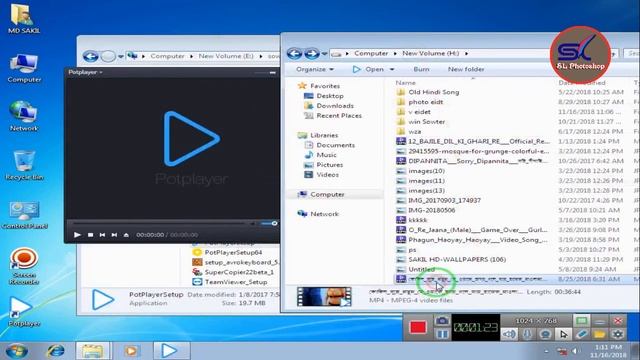Open Downloads in the navigation pane
The height and width of the screenshot is (360, 640).
[x=335, y=106]
